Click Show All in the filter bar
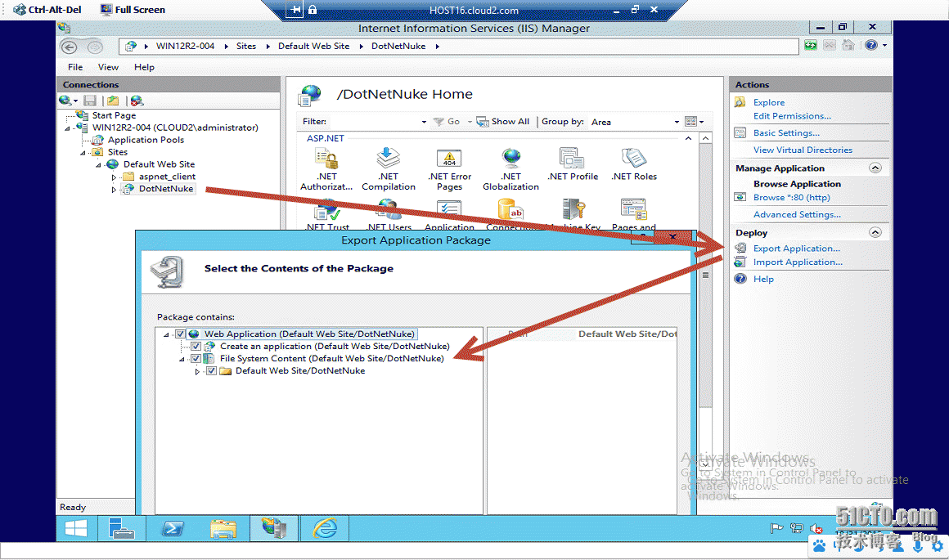Screen dimensions: 949x560 [504, 122]
